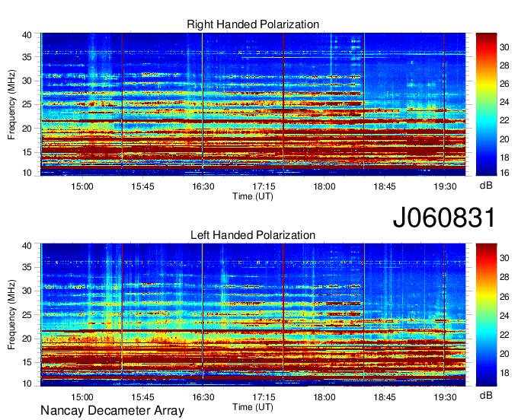Click the color bar beside Left Handed plot
The width and height of the screenshot is (518, 420).
click(486, 315)
